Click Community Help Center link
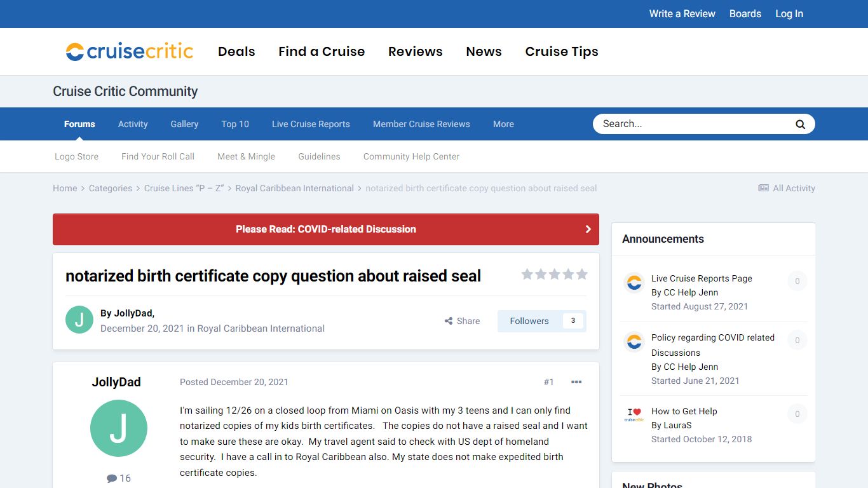Viewport: 868px width, 488px height. pos(411,156)
